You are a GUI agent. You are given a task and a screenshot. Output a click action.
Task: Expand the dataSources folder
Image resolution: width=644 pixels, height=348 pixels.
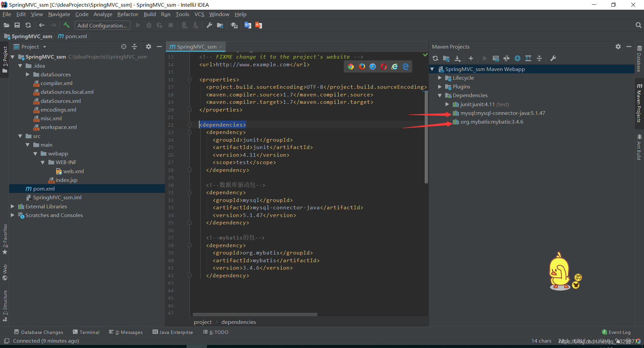[x=28, y=74]
